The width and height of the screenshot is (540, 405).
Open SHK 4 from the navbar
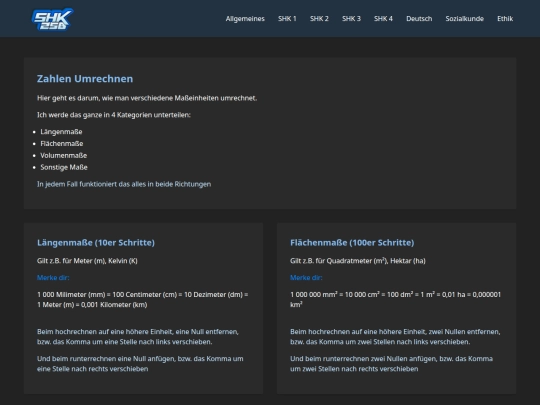tap(383, 19)
